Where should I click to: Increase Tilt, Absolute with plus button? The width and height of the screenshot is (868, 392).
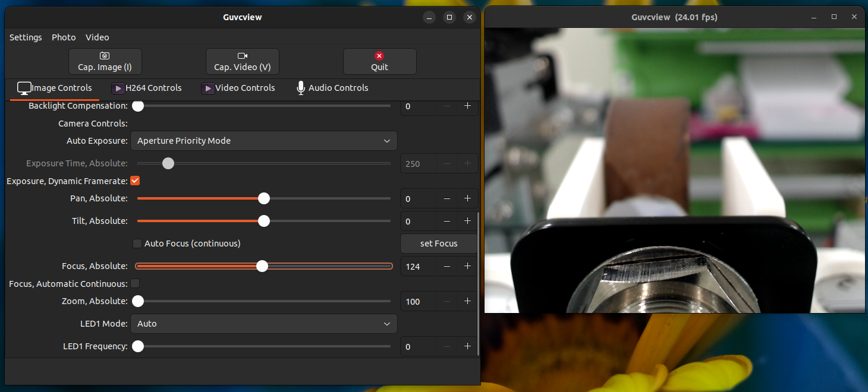(467, 221)
